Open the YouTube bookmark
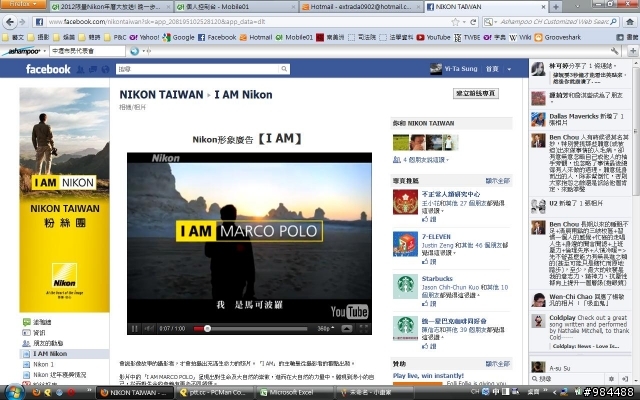Screen dimensions: 640x400 433,37
